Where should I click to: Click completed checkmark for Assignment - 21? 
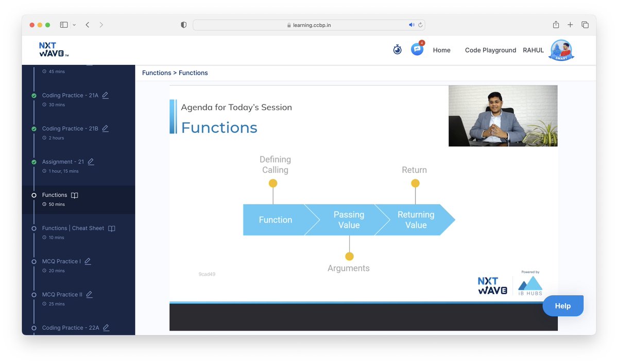[x=34, y=162]
